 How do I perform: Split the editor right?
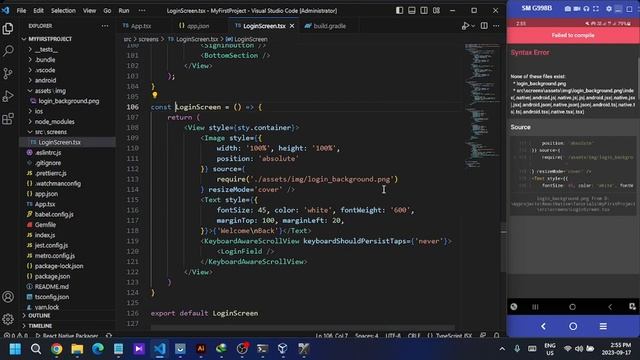tap(484, 26)
